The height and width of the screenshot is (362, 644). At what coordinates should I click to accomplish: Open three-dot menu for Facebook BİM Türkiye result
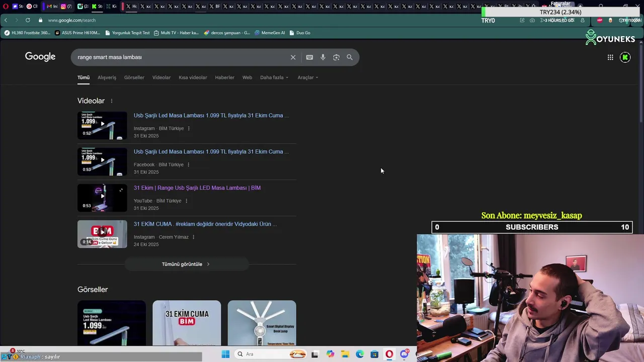(x=189, y=165)
